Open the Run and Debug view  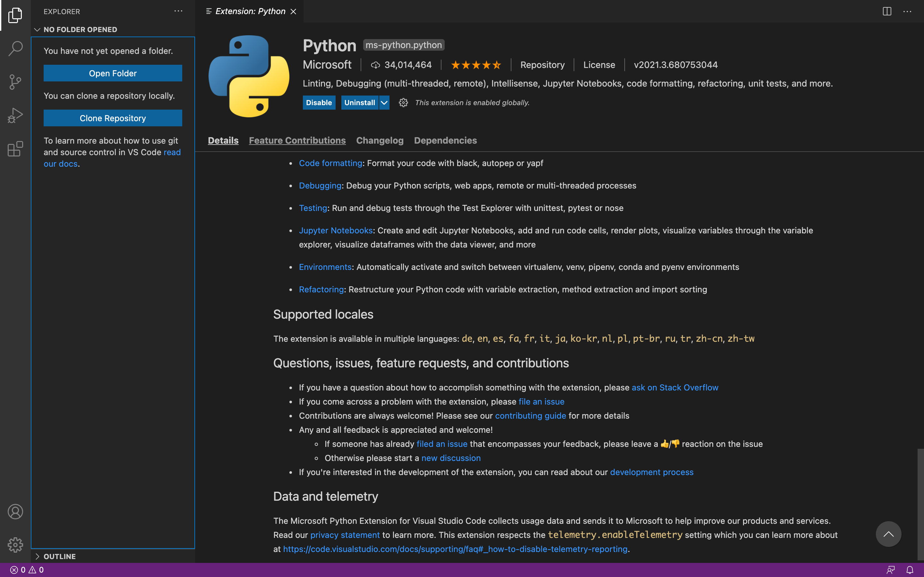coord(15,115)
